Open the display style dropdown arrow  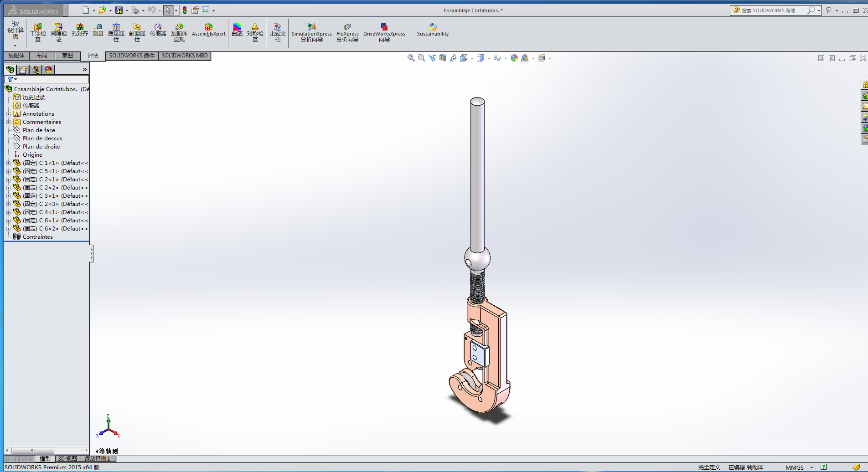(489, 58)
